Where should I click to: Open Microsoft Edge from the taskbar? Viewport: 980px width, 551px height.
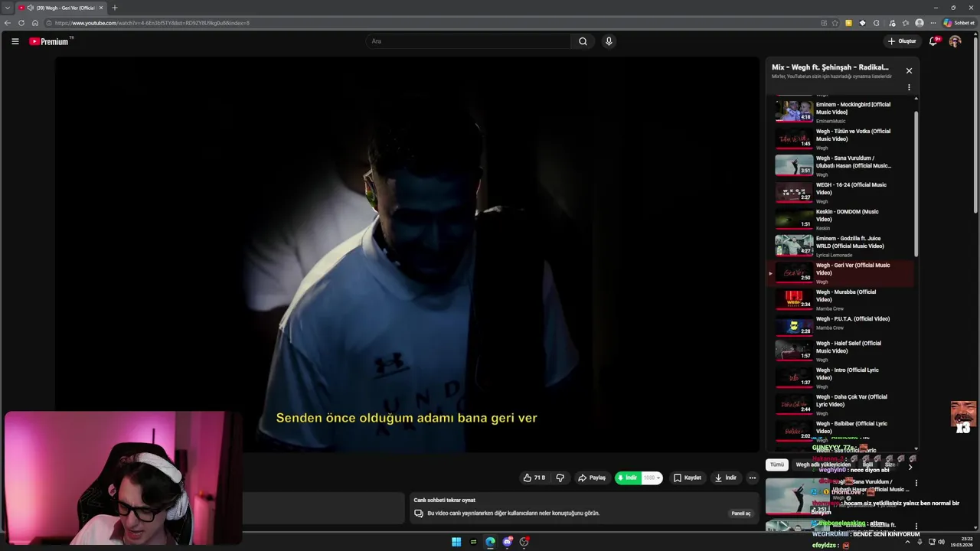tap(490, 542)
